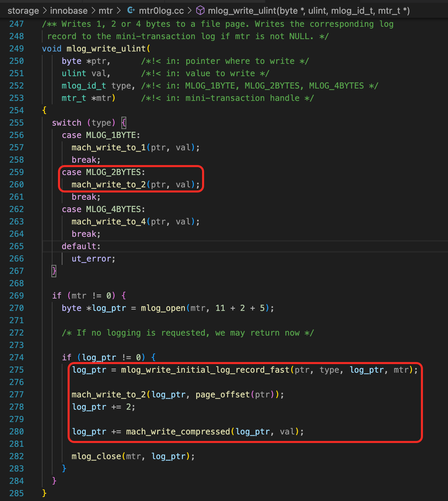The width and height of the screenshot is (448, 501).
Task: Click the mlog_open function call
Action: 163,308
